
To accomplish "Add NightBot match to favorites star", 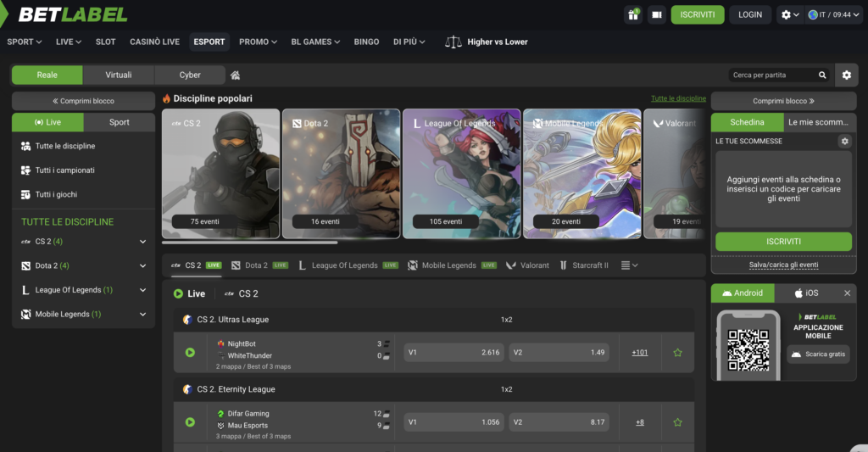I will coord(677,352).
